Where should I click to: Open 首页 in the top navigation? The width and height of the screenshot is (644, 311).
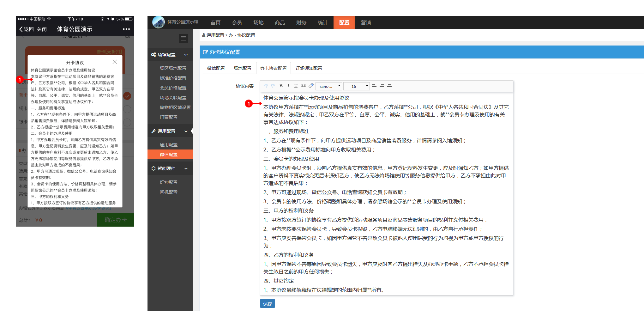(215, 22)
